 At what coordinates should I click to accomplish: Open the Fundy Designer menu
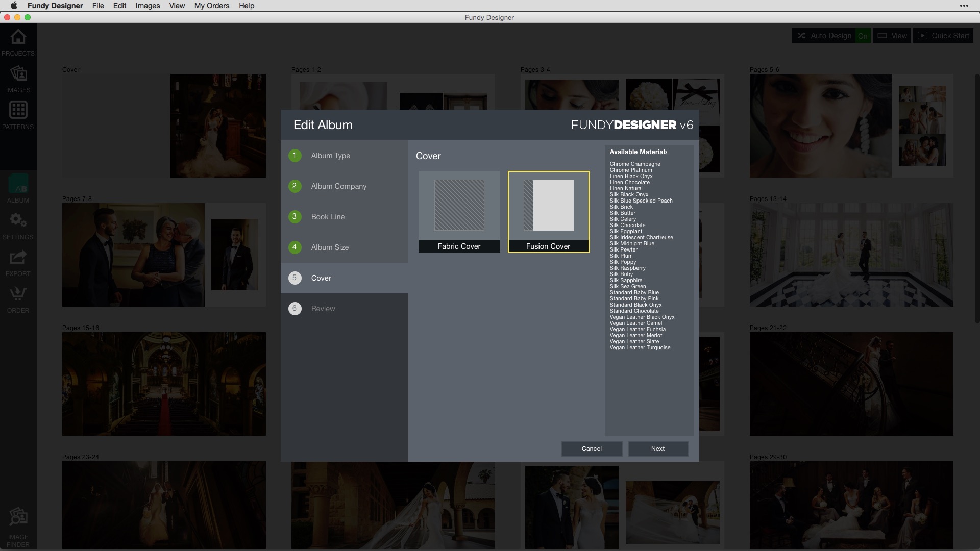(x=55, y=6)
